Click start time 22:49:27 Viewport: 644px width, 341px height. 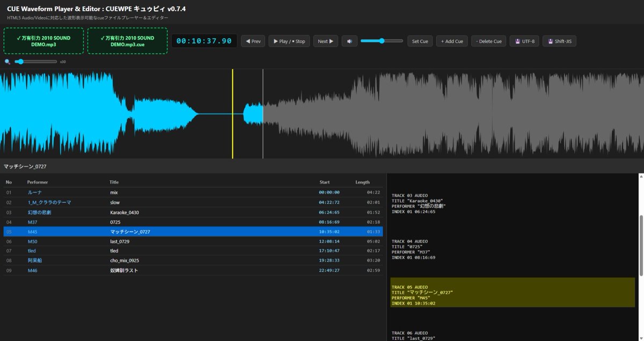pyautogui.click(x=329, y=270)
